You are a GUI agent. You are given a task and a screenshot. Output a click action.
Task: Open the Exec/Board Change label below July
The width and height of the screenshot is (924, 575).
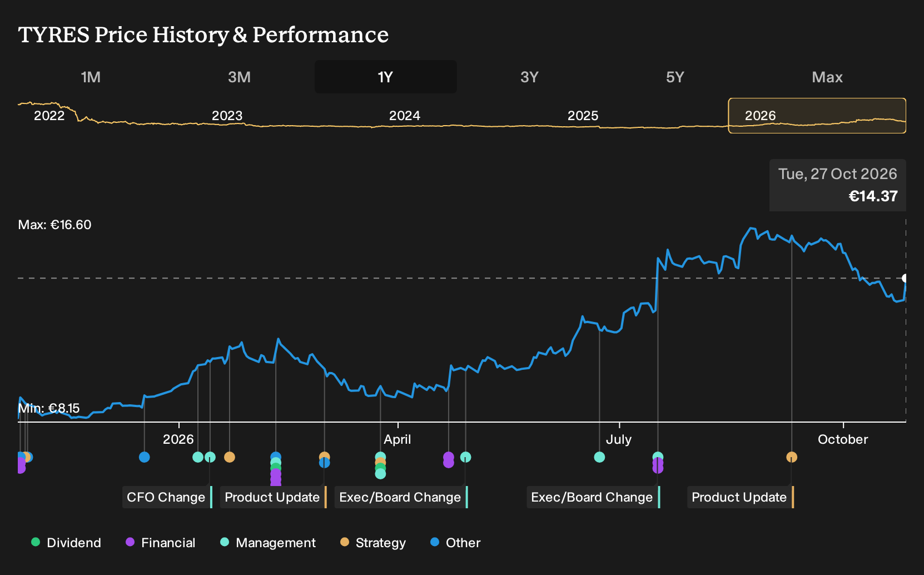click(x=593, y=497)
